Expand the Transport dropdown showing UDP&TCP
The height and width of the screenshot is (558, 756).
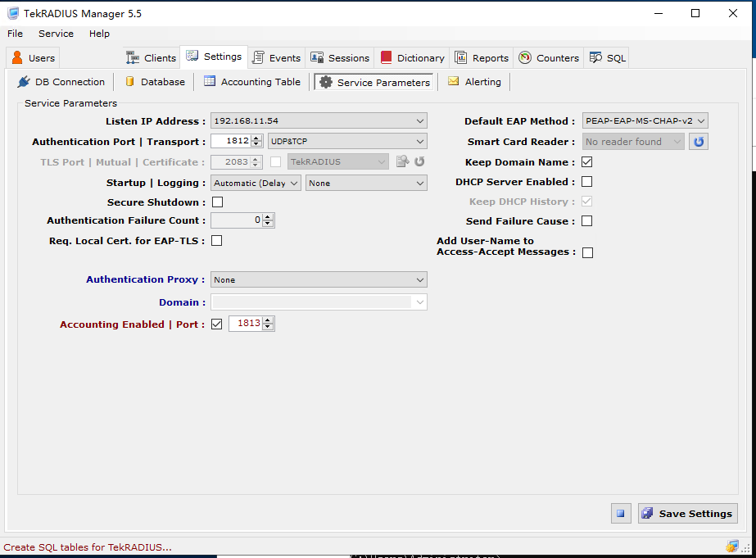tap(420, 141)
